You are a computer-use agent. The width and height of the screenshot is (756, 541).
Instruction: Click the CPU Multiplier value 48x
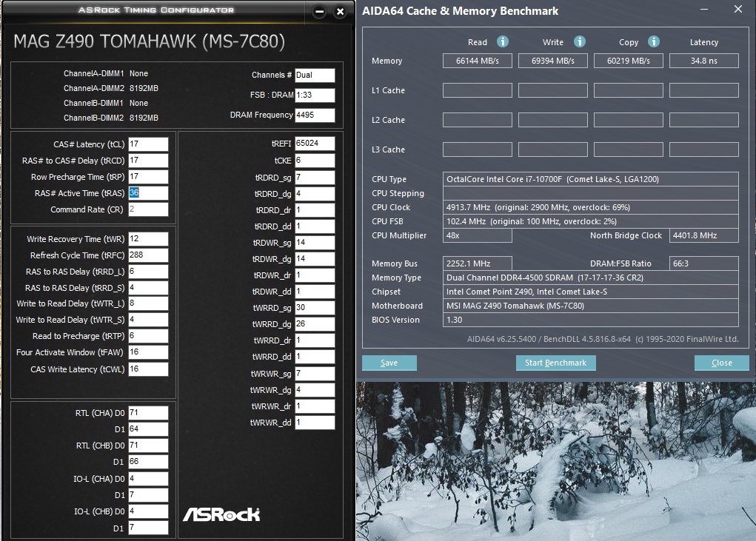[x=478, y=235]
